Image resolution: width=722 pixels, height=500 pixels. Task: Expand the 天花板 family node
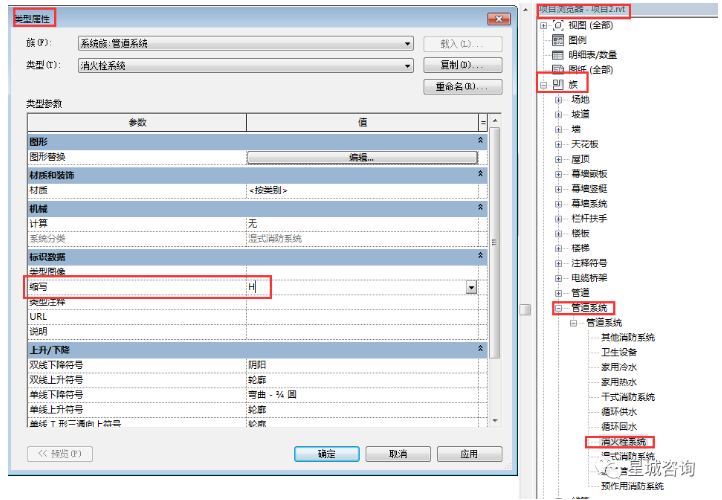click(x=559, y=145)
